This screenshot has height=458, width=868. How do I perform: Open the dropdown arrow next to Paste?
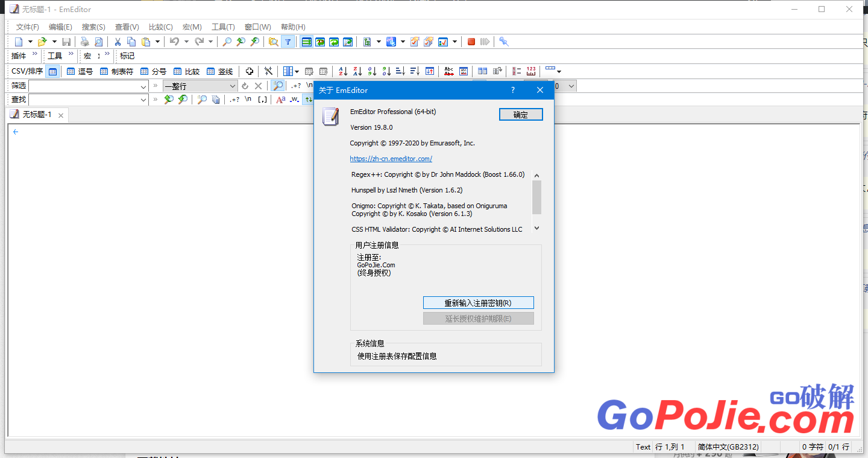coord(157,42)
